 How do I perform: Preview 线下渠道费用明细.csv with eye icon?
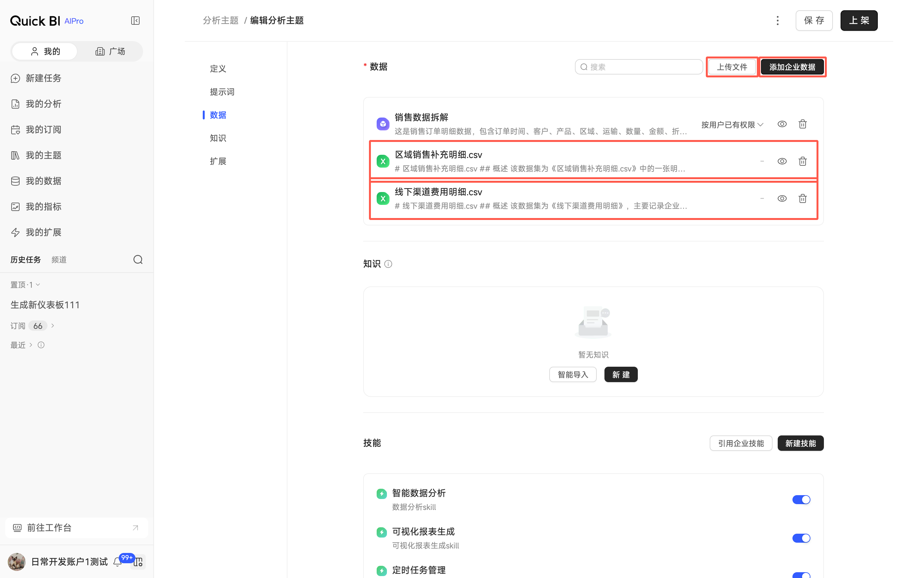tap(782, 198)
